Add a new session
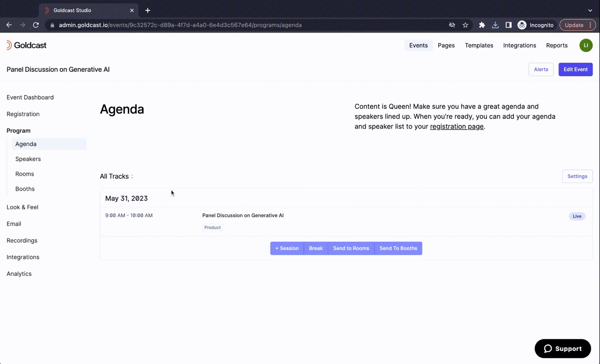Image resolution: width=600 pixels, height=364 pixels. pos(287,248)
